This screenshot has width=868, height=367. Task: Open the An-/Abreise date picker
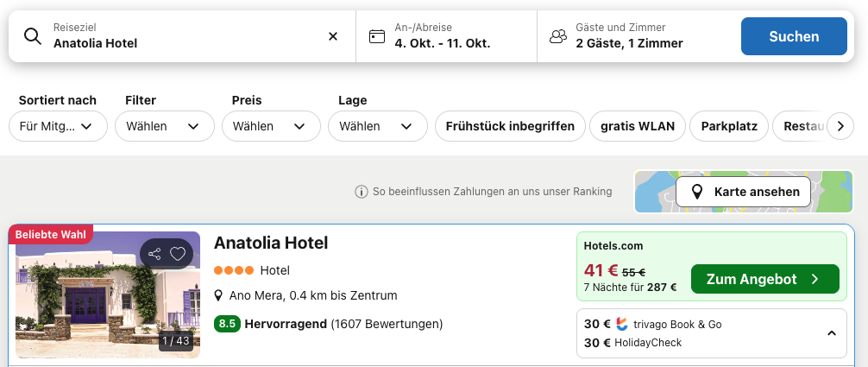pyautogui.click(x=445, y=36)
